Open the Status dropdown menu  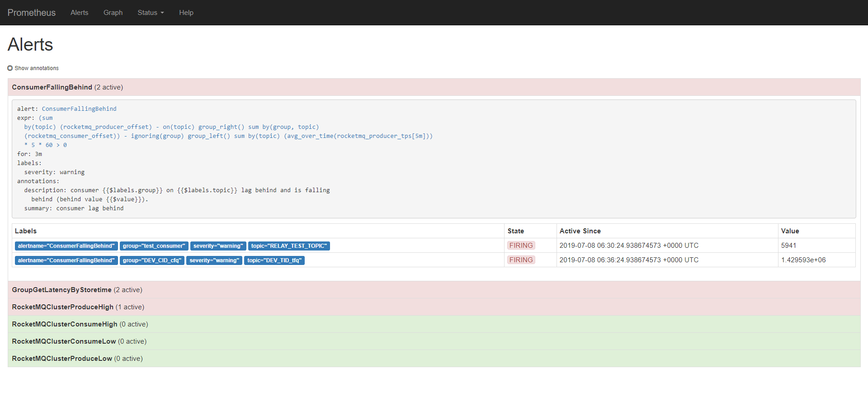coord(151,13)
